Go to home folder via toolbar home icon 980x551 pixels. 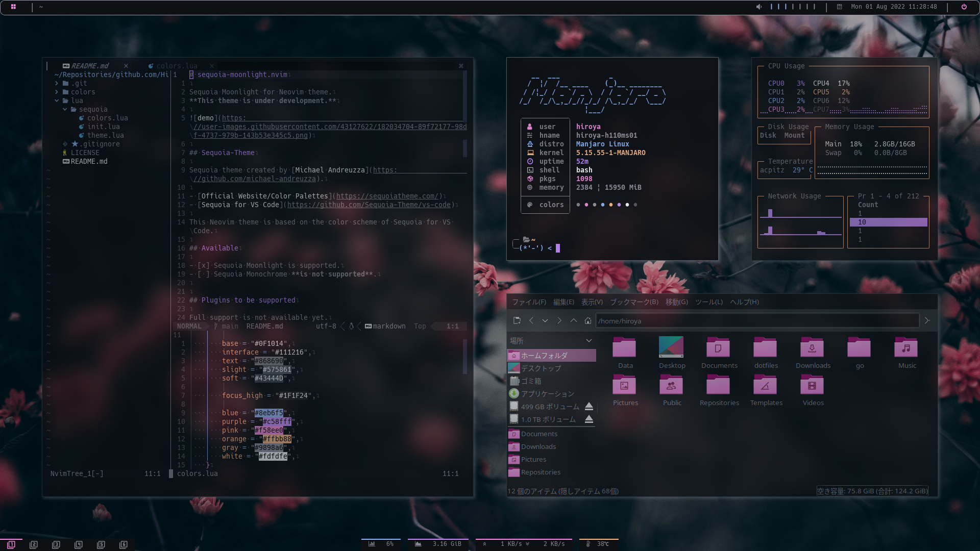(588, 320)
